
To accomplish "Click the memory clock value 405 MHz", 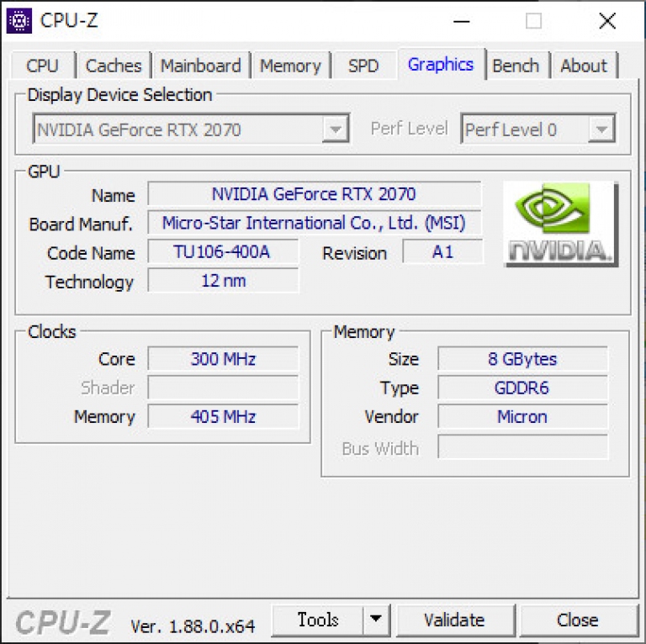I will 223,416.
